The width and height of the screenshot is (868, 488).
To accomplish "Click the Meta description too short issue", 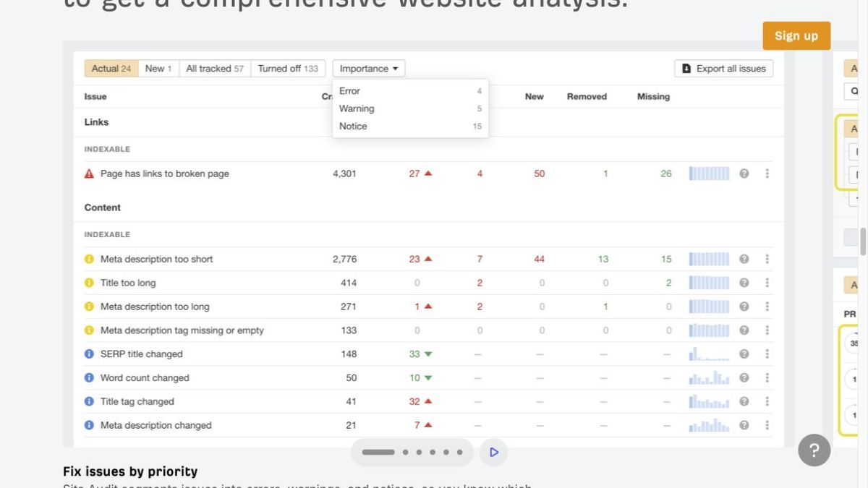I will pos(157,259).
